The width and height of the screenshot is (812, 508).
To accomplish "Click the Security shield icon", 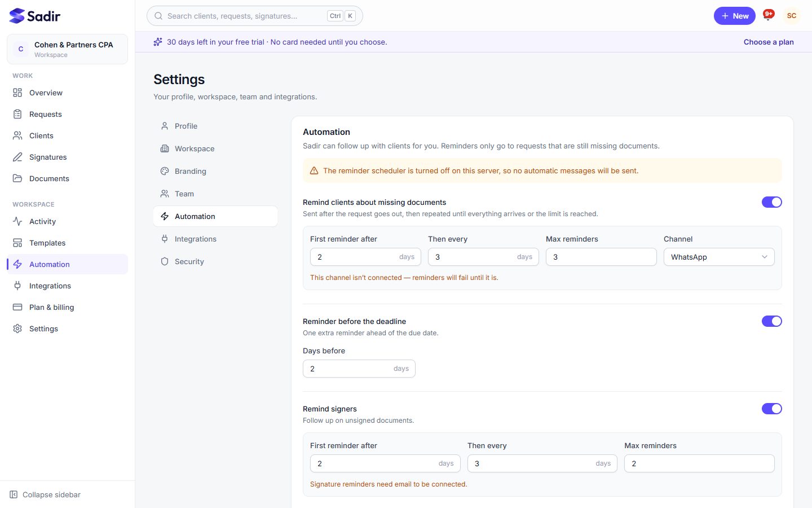I will tap(165, 261).
